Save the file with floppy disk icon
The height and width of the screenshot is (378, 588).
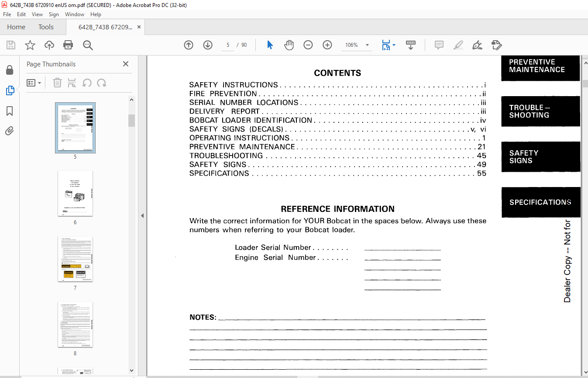pyautogui.click(x=11, y=45)
